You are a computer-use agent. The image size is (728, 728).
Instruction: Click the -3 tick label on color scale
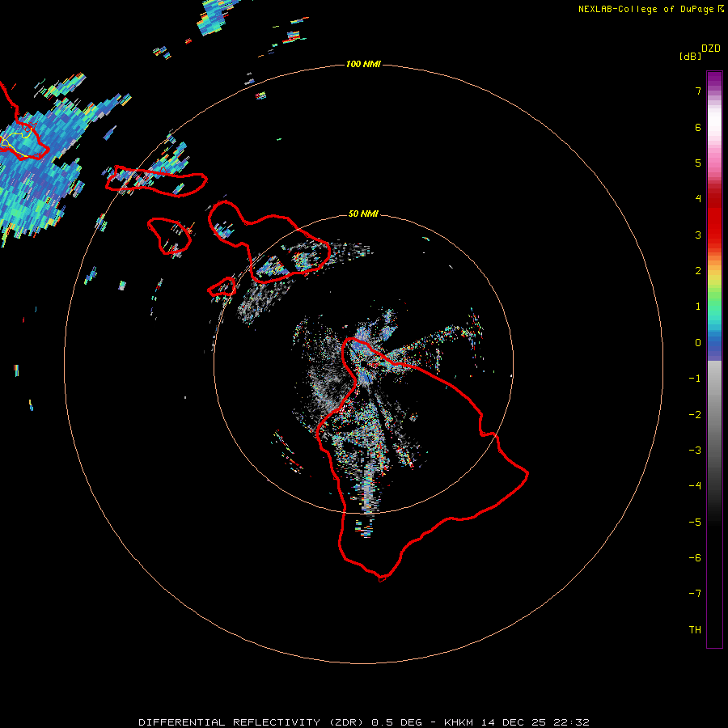click(x=695, y=451)
